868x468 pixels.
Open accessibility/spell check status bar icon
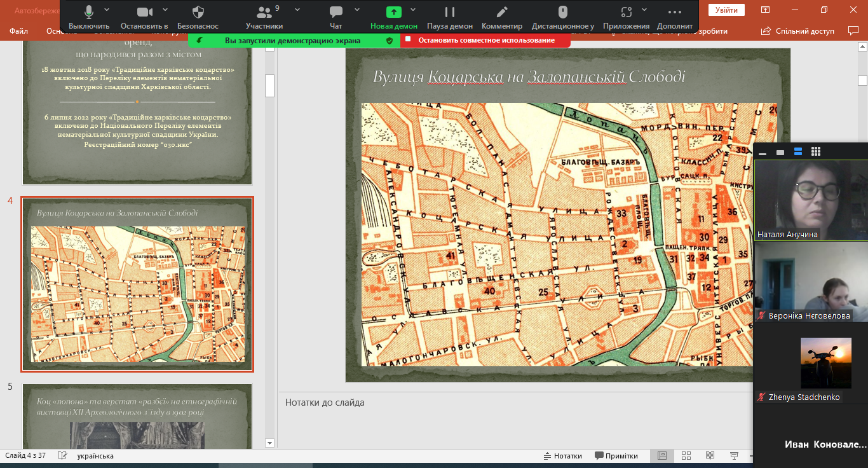click(x=62, y=456)
